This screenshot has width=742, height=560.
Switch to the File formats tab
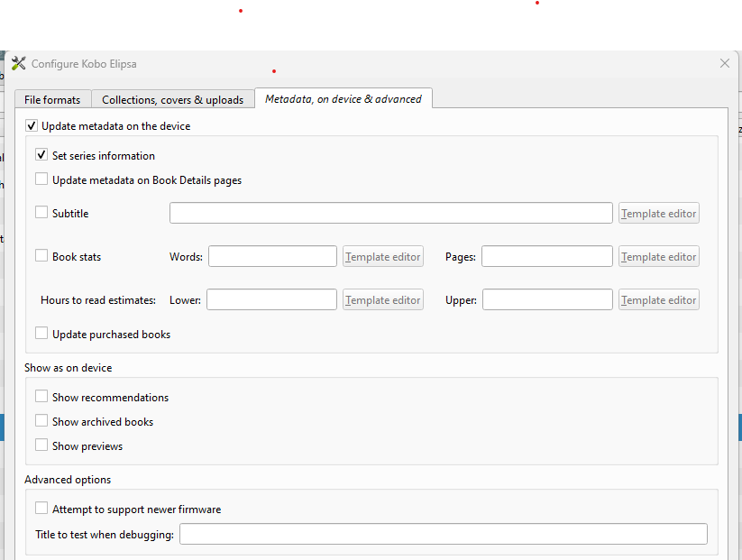[x=52, y=99]
